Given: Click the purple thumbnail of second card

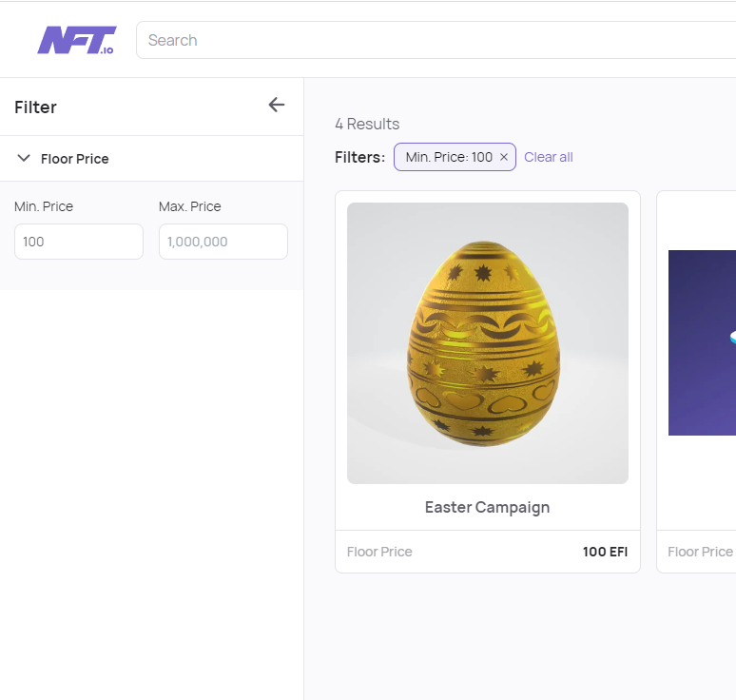Looking at the screenshot, I should 702,342.
